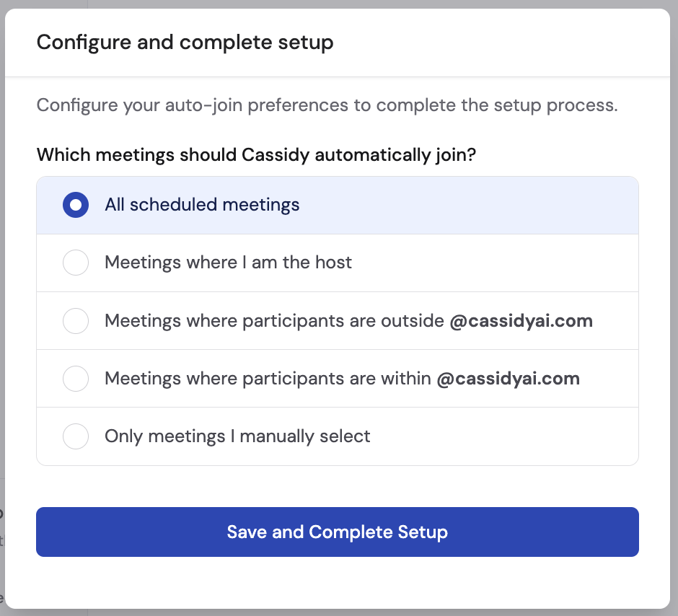The width and height of the screenshot is (678, 616).
Task: Select Meetings where I am the host option
Action: pyautogui.click(x=75, y=263)
